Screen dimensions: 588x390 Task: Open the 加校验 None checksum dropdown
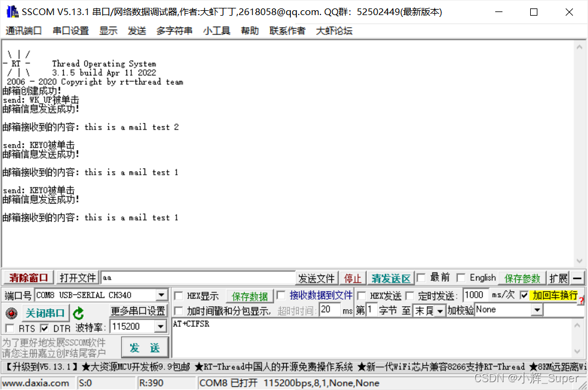click(537, 310)
